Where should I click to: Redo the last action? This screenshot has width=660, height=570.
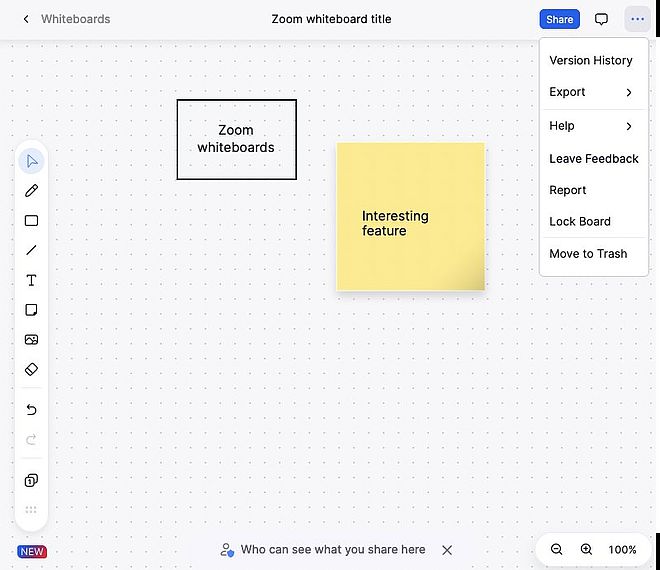tap(32, 439)
